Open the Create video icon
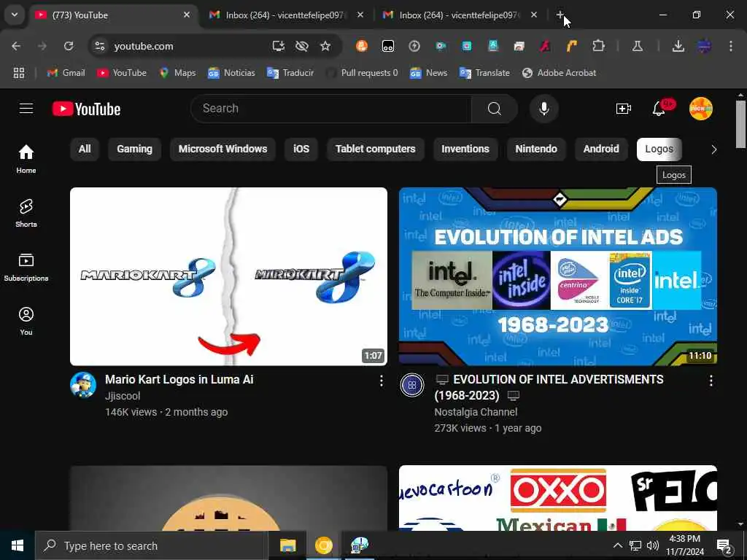Screen dimensions: 747x560 (623, 109)
